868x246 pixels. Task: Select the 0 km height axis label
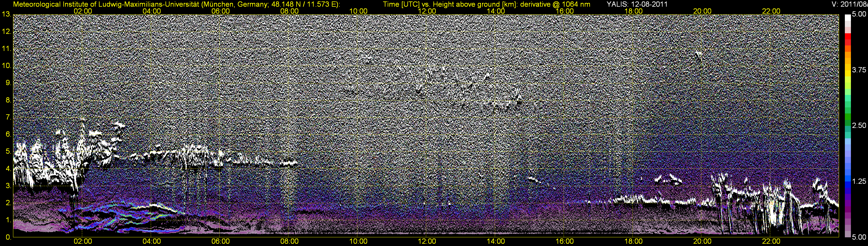point(8,237)
